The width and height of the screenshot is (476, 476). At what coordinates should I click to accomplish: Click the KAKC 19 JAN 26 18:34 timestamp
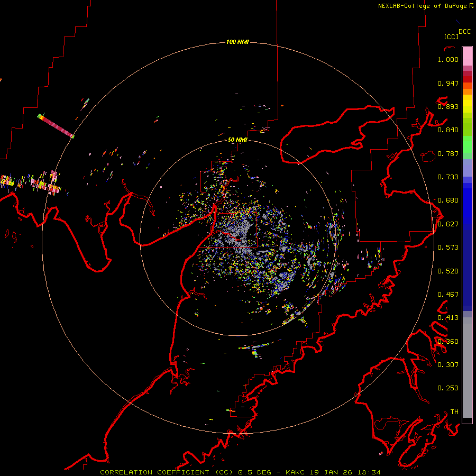(x=333, y=472)
